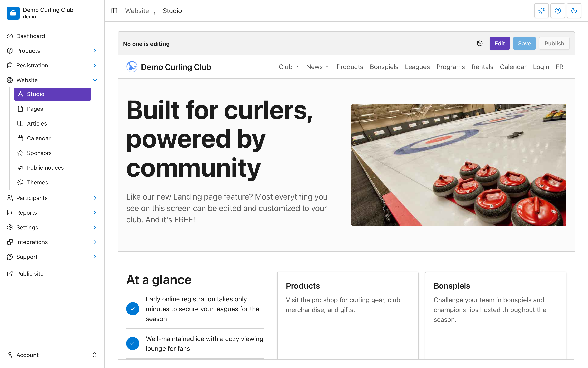Click the curling stones hero image

point(459,165)
